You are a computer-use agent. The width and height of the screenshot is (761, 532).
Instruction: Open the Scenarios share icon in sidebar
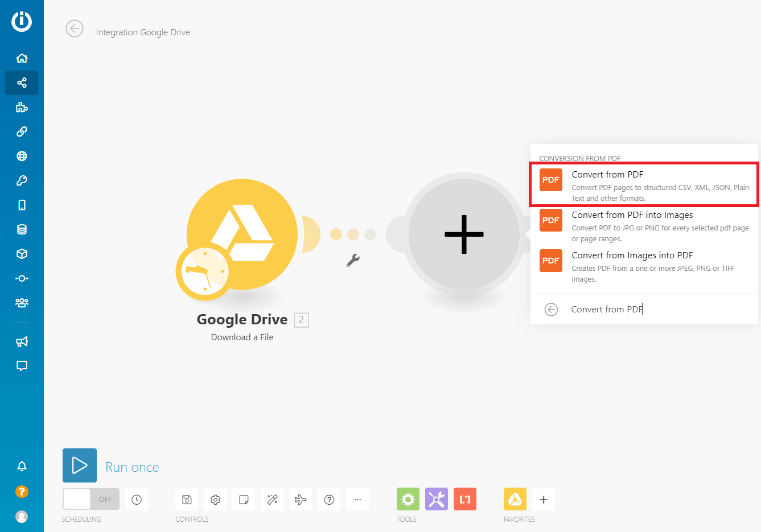22,83
